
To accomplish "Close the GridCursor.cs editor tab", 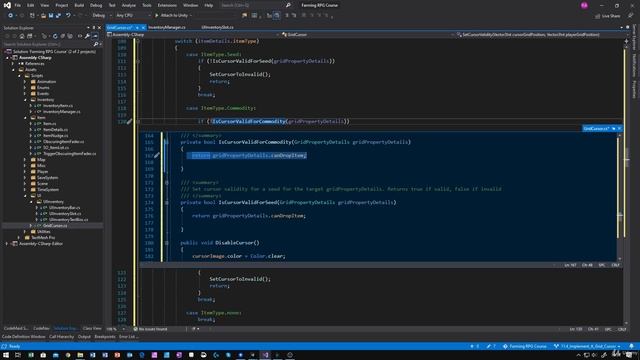I will tap(143, 27).
